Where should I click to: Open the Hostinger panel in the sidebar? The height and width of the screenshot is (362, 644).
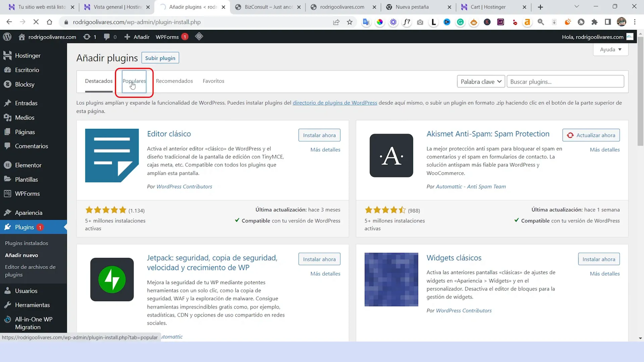pos(27,56)
